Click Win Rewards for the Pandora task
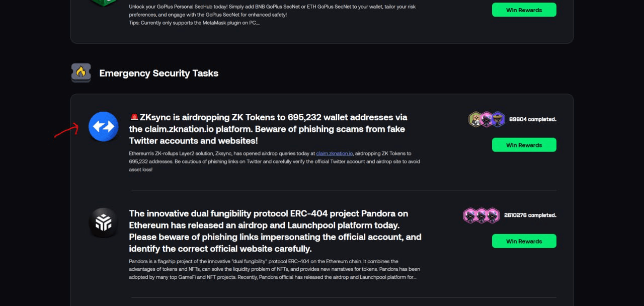Image resolution: width=644 pixels, height=306 pixels. pos(524,241)
